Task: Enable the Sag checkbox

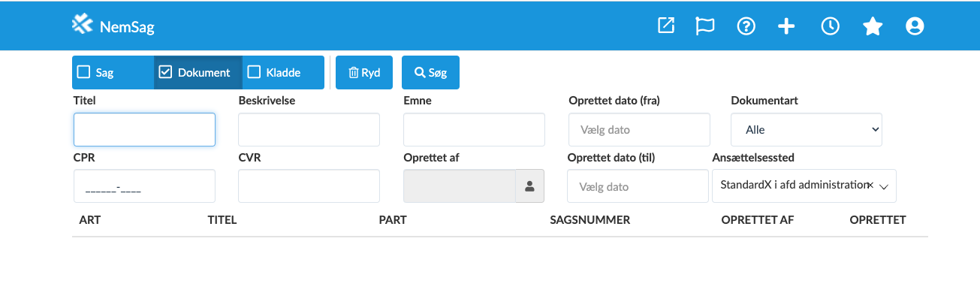Action: point(84,73)
